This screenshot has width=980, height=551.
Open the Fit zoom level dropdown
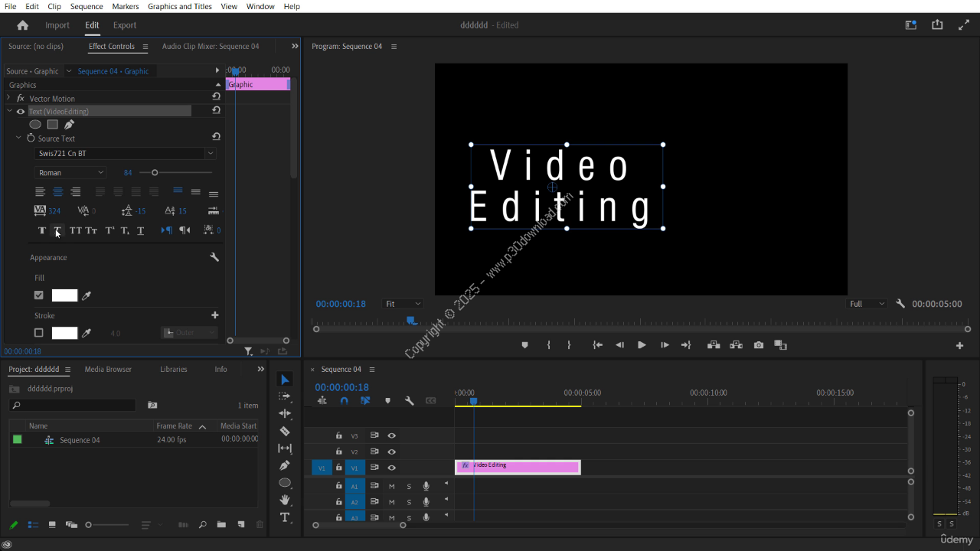coord(403,304)
